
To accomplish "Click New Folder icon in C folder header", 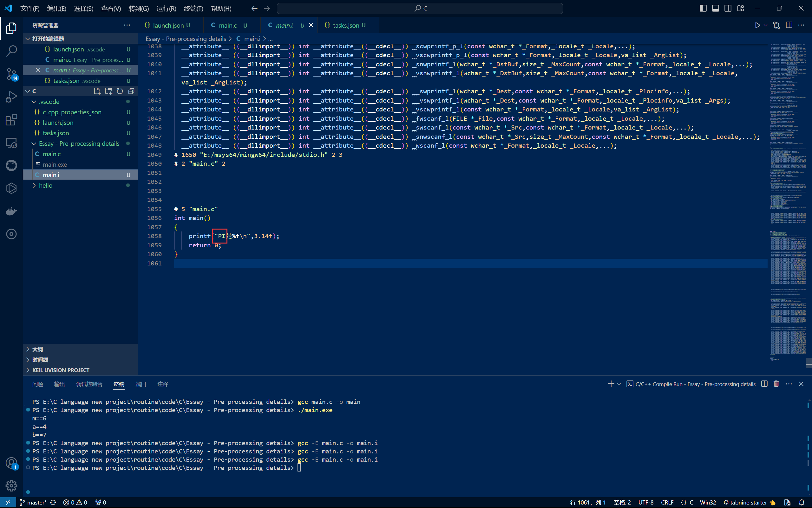I will click(108, 91).
